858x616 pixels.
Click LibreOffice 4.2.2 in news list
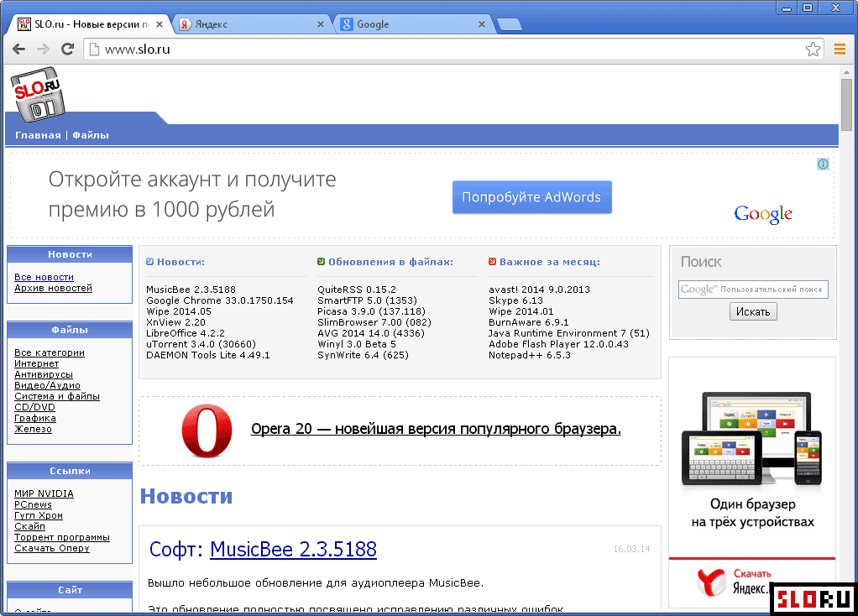tap(185, 333)
